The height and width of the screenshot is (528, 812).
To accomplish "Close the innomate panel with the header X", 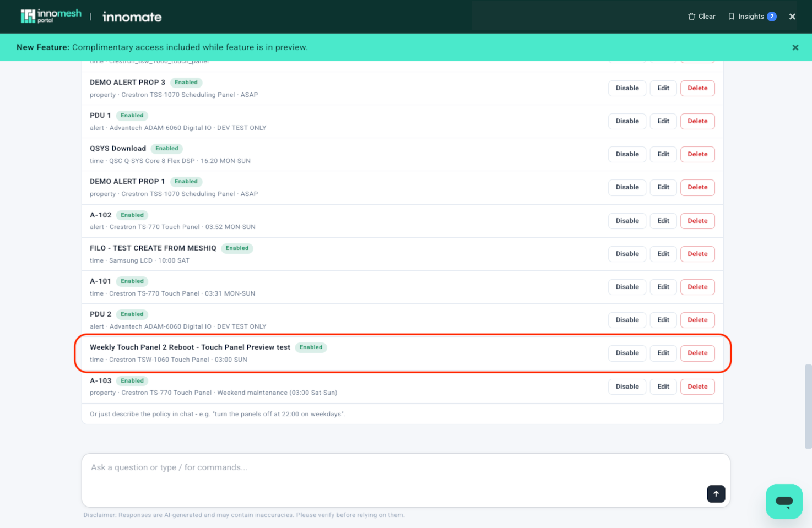I will coord(792,17).
